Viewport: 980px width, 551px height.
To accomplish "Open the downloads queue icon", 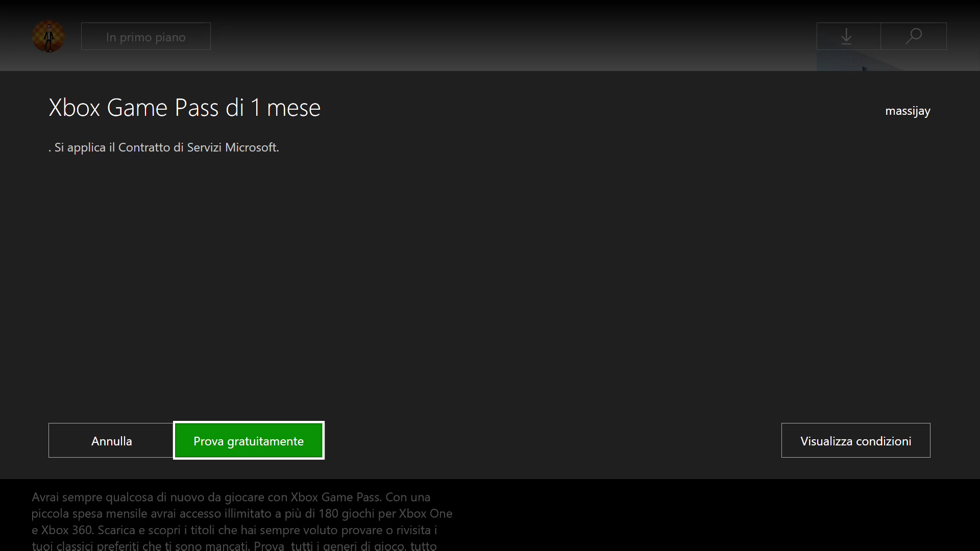I will [848, 36].
